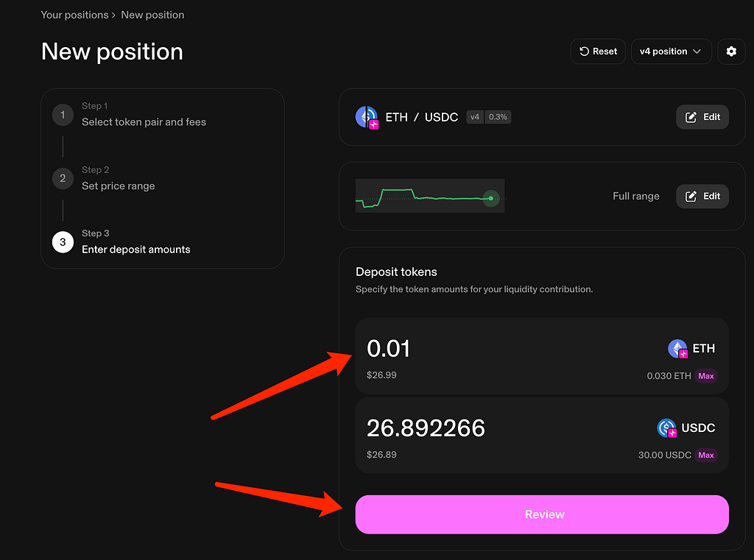Screen dimensions: 754x560
Task: Click the Edit button next to Full range
Action: click(x=702, y=196)
